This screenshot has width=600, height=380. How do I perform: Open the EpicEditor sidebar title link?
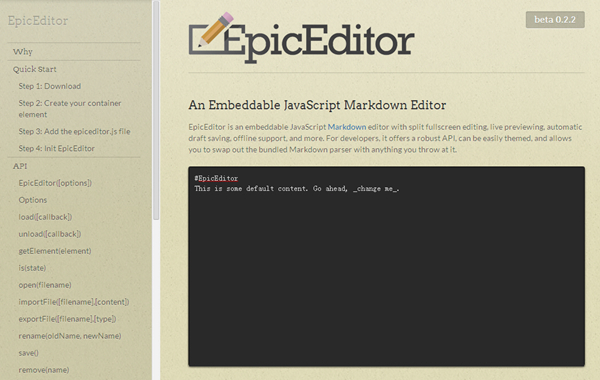pyautogui.click(x=38, y=21)
